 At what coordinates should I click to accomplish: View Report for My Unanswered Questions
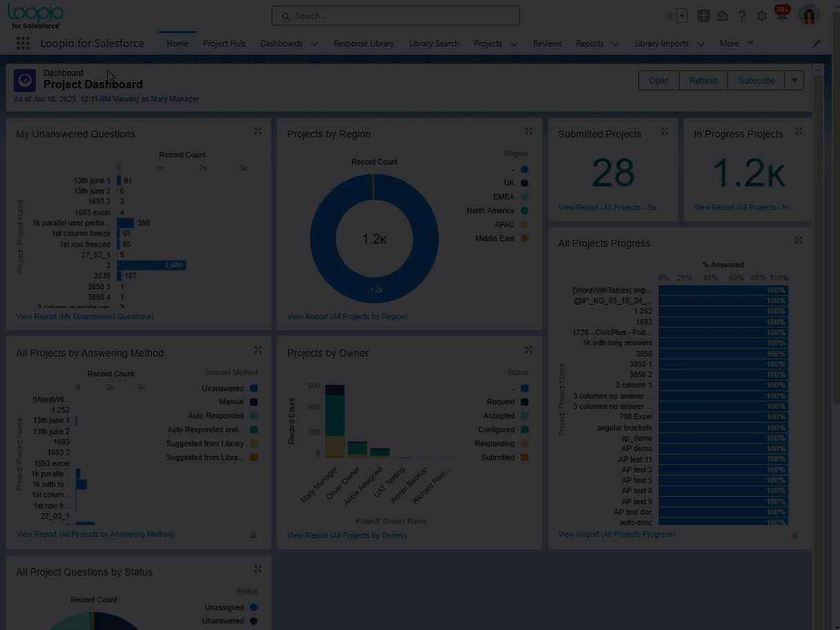pos(85,316)
